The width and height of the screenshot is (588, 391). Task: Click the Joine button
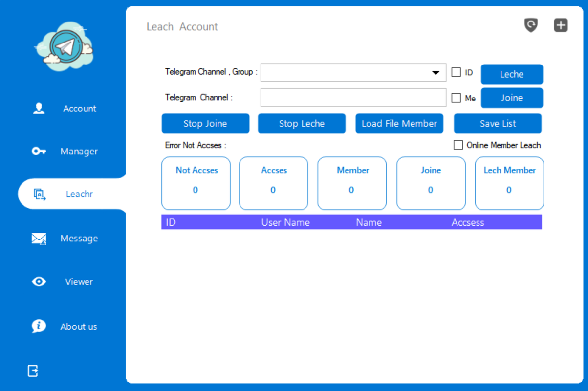[x=512, y=98]
